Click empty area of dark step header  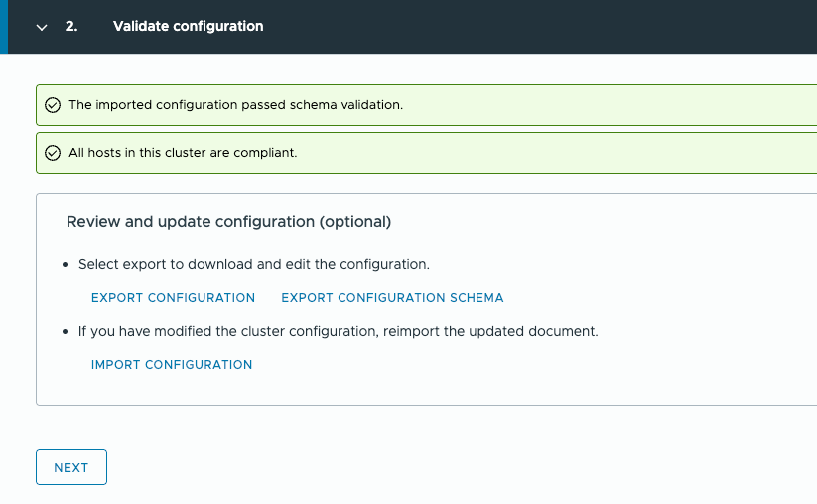pyautogui.click(x=546, y=27)
